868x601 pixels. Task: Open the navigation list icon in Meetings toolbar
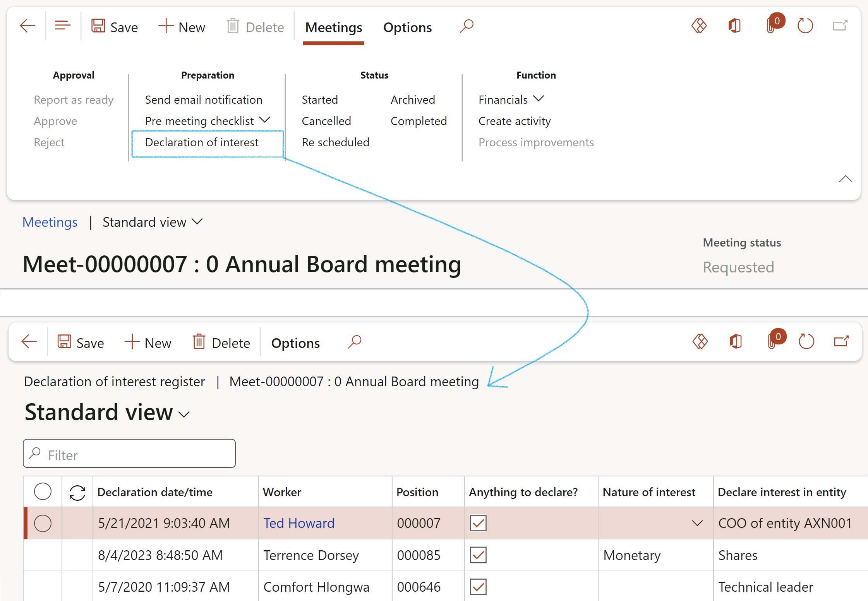click(62, 26)
